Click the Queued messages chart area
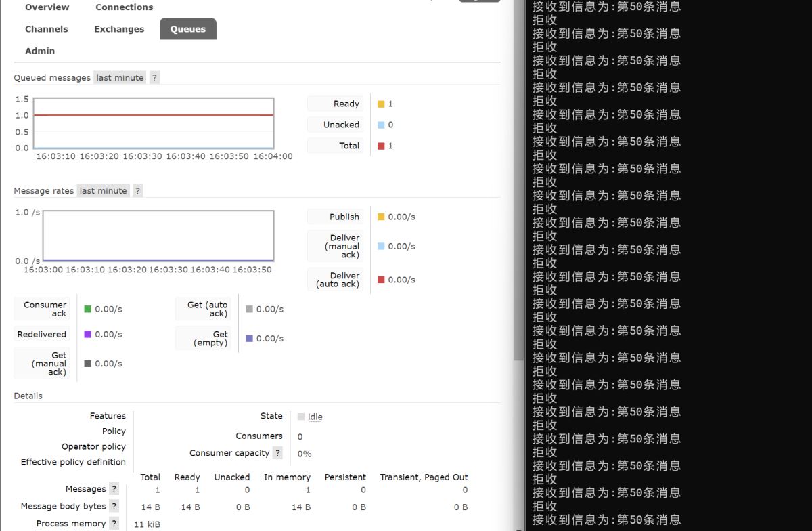The image size is (812, 531). 154,123
